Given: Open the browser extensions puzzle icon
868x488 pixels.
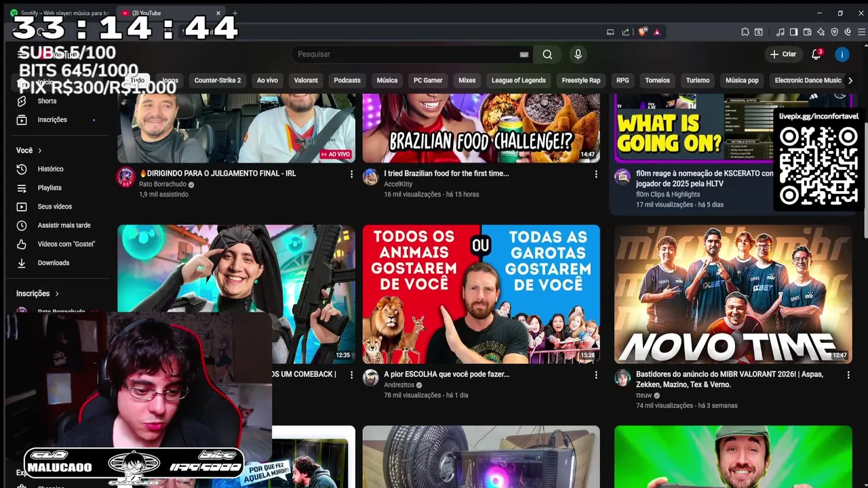Looking at the screenshot, I should 745,32.
